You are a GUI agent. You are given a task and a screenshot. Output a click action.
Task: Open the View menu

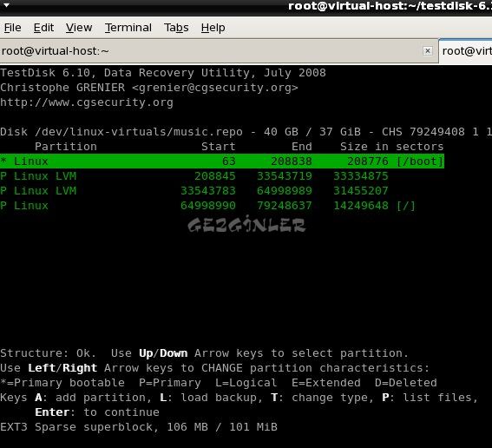click(79, 28)
